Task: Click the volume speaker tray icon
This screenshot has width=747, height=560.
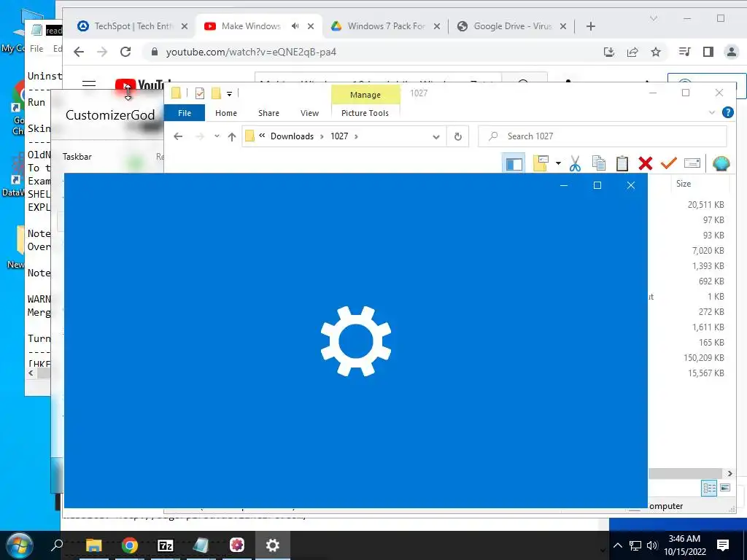Action: point(653,545)
